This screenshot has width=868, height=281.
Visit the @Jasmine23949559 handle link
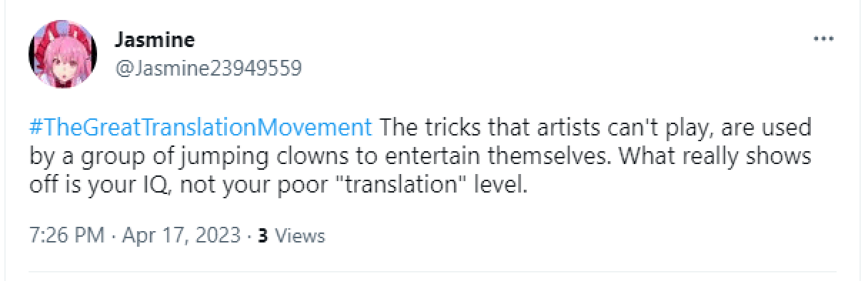coord(208,68)
